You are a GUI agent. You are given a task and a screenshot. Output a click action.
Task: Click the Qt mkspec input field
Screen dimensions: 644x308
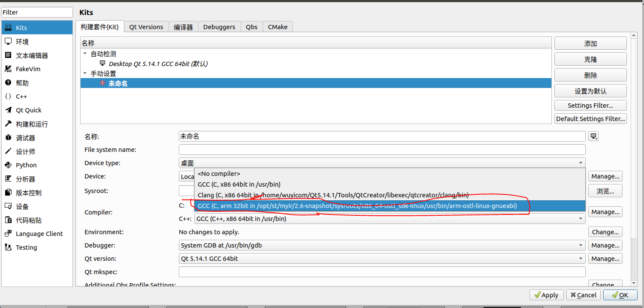tap(382, 272)
